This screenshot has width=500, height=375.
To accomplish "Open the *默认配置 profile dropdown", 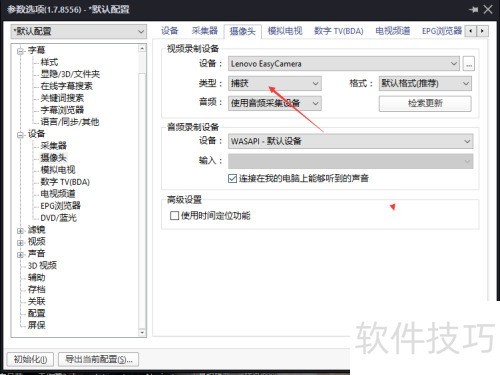I will [79, 32].
